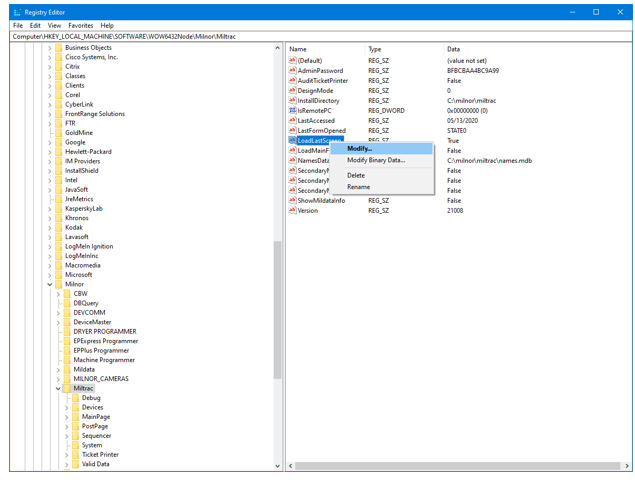
Task: Click the Version string value icon
Action: [x=293, y=211]
